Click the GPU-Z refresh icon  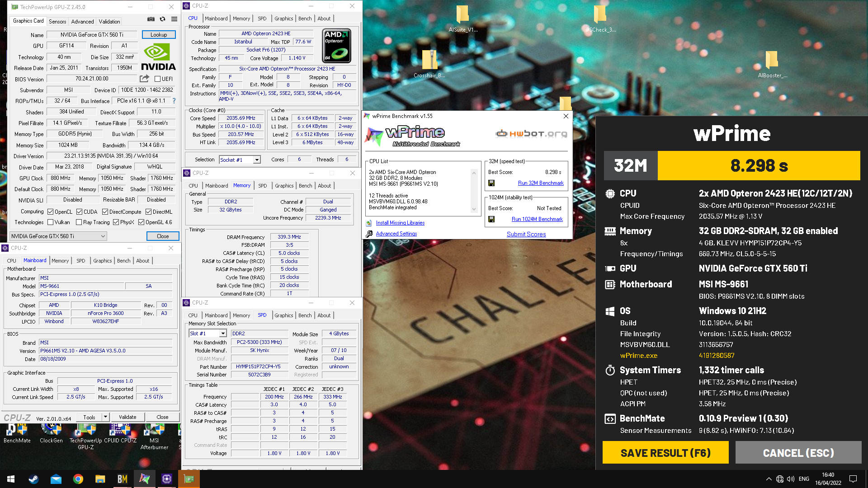point(163,19)
